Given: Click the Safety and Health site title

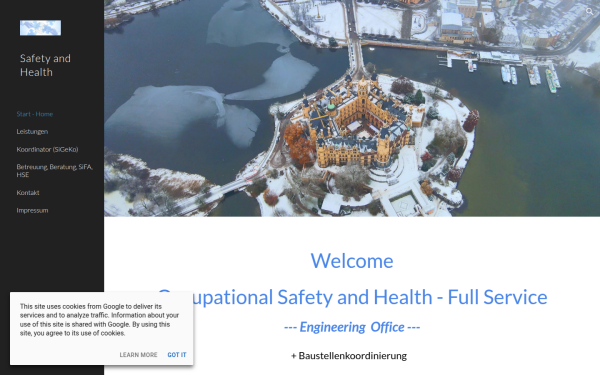Looking at the screenshot, I should click(x=45, y=65).
